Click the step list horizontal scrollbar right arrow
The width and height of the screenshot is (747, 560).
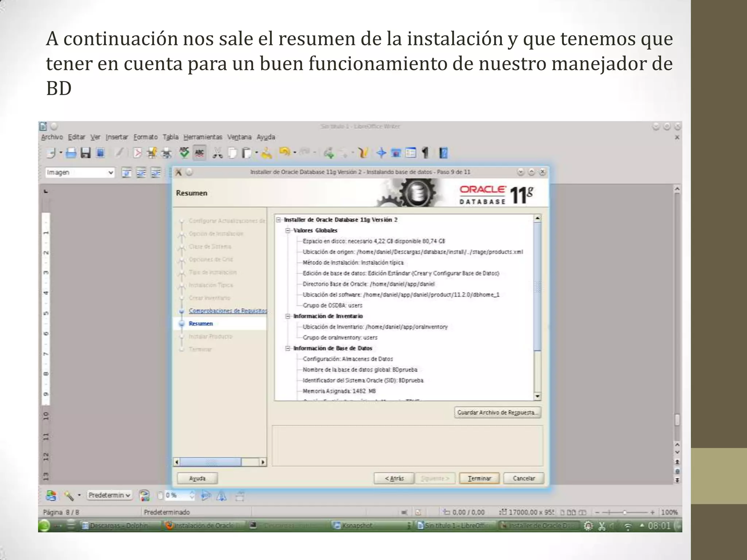(x=263, y=462)
